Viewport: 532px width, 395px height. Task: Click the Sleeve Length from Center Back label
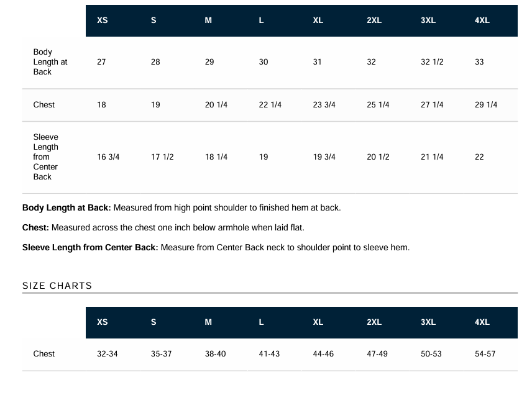pyautogui.click(x=45, y=157)
